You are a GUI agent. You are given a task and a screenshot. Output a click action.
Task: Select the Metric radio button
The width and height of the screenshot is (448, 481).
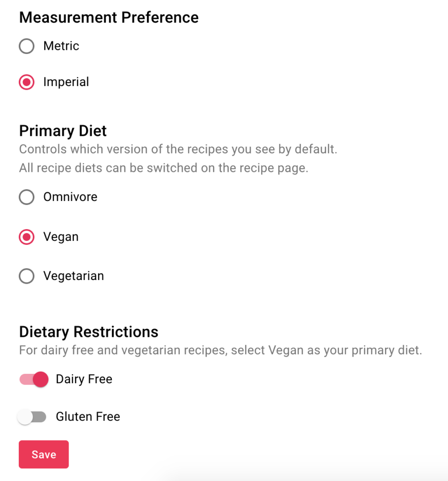[27, 47]
